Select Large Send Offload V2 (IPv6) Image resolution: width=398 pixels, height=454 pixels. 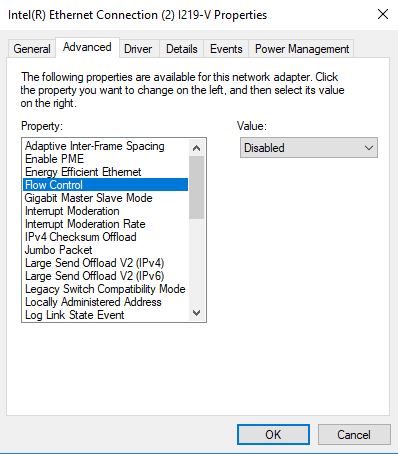tap(105, 276)
